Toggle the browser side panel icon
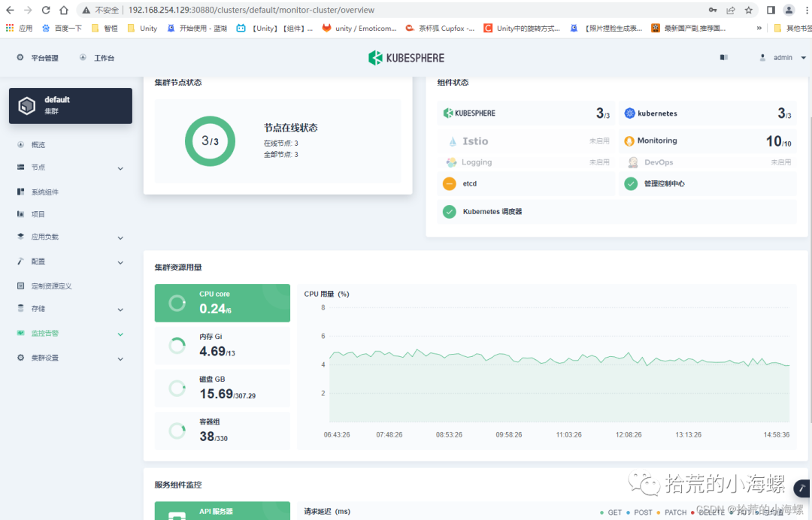 point(771,10)
